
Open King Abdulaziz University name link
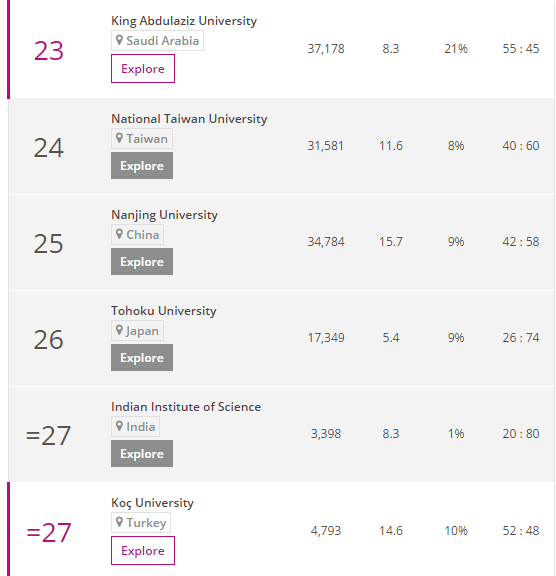click(x=184, y=21)
